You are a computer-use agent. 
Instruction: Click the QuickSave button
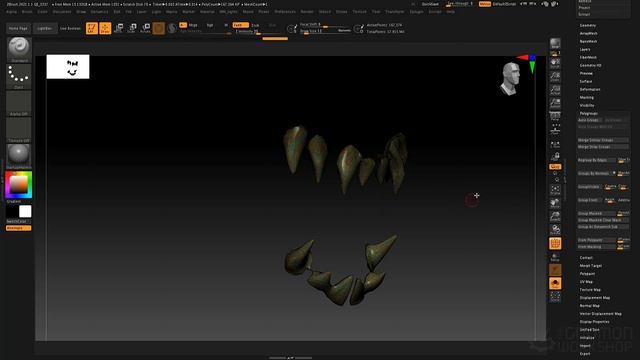coord(430,4)
